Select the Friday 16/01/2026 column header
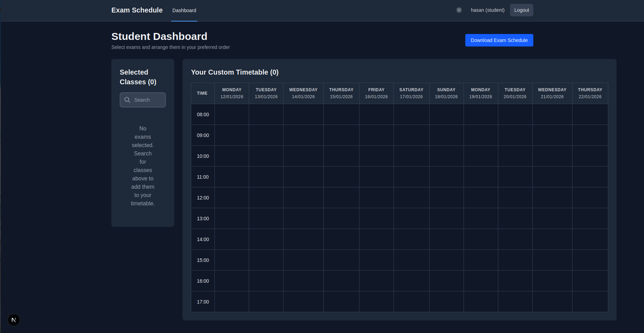644x333 pixels. 376,93
